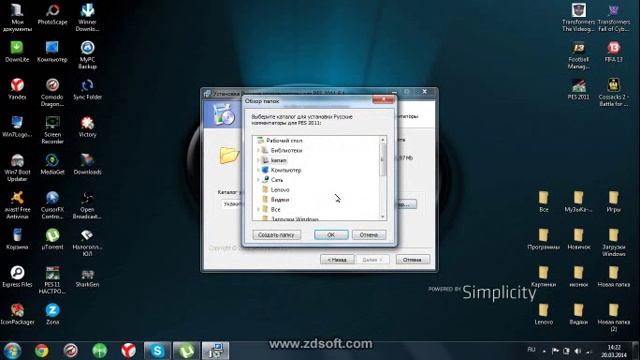This screenshot has width=640, height=360.
Task: Open the FIFA 13 desktop icon
Action: pyautogui.click(x=613, y=51)
